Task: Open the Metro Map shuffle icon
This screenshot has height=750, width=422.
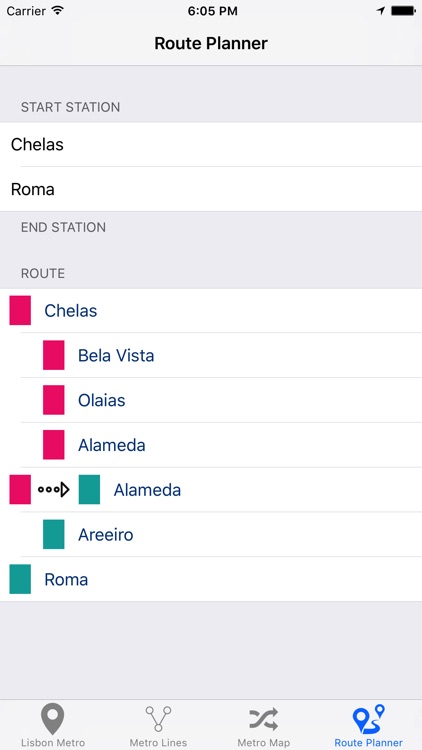Action: click(x=263, y=718)
